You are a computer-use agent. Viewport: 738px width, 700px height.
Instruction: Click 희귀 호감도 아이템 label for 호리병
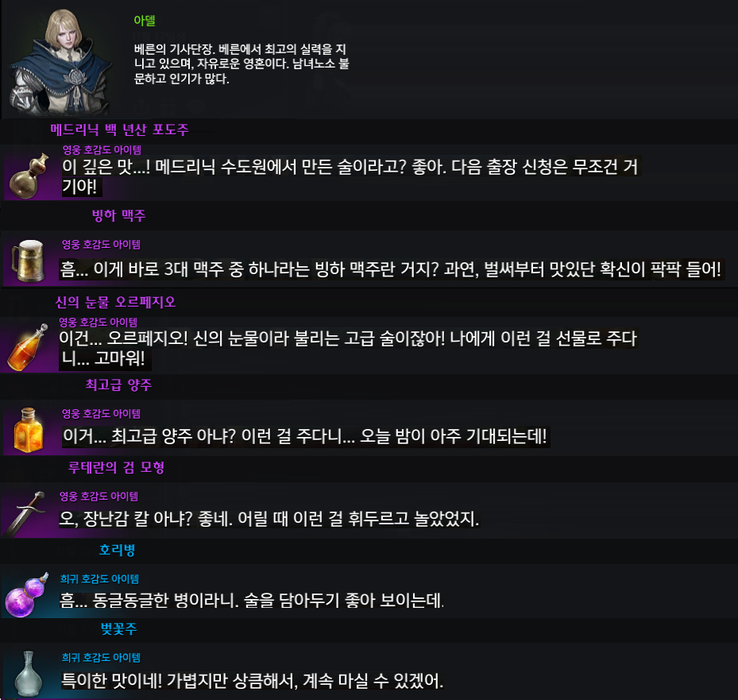click(x=99, y=578)
